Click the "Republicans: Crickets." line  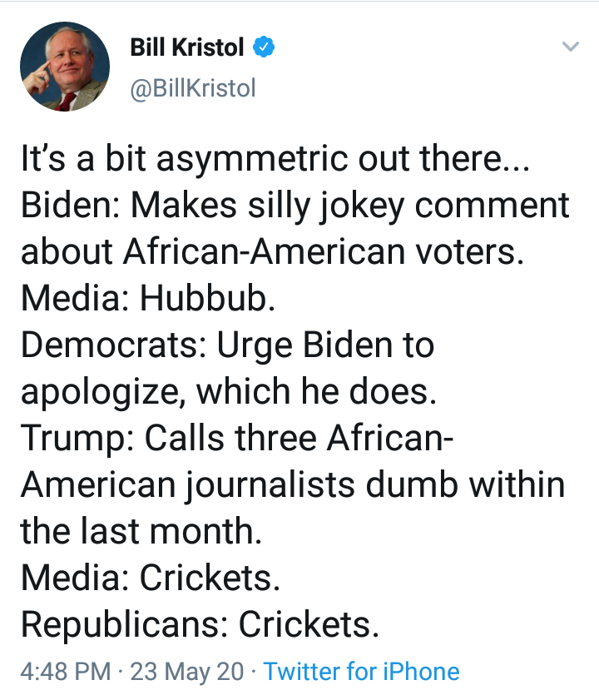[x=200, y=625]
